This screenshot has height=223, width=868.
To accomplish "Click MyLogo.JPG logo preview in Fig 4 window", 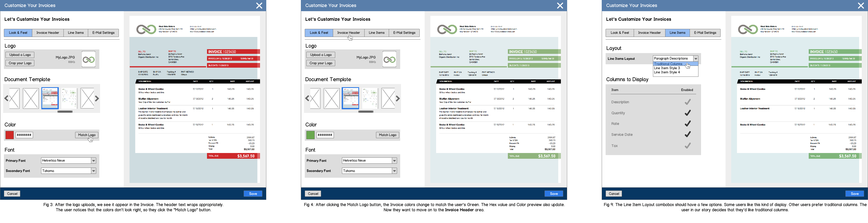I will click(x=390, y=59).
